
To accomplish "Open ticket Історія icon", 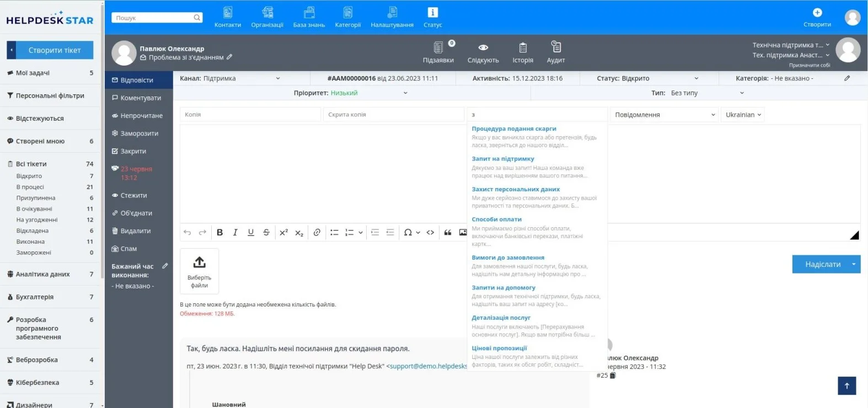I will (x=523, y=47).
